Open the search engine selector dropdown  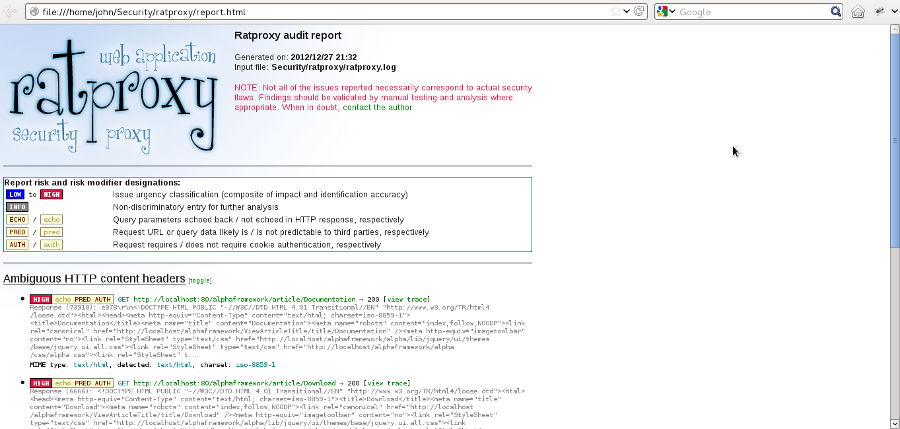(672, 12)
